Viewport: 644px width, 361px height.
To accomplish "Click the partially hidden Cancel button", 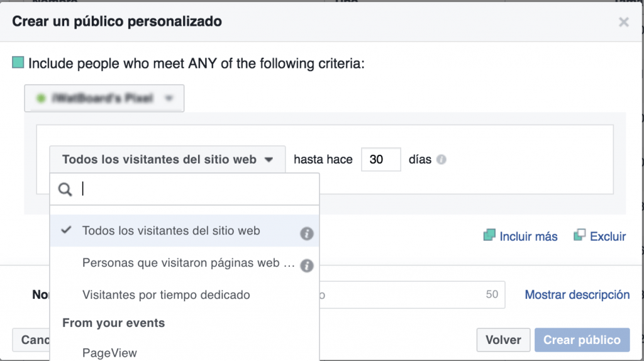I will pos(31,340).
